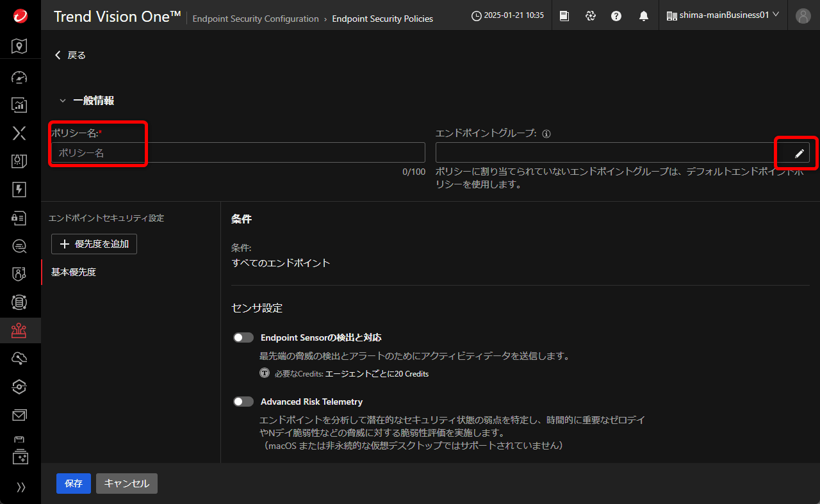Screen dimensions: 820x504
Task: Open the shima-mainBusiness01 account dropdown
Action: (x=723, y=15)
